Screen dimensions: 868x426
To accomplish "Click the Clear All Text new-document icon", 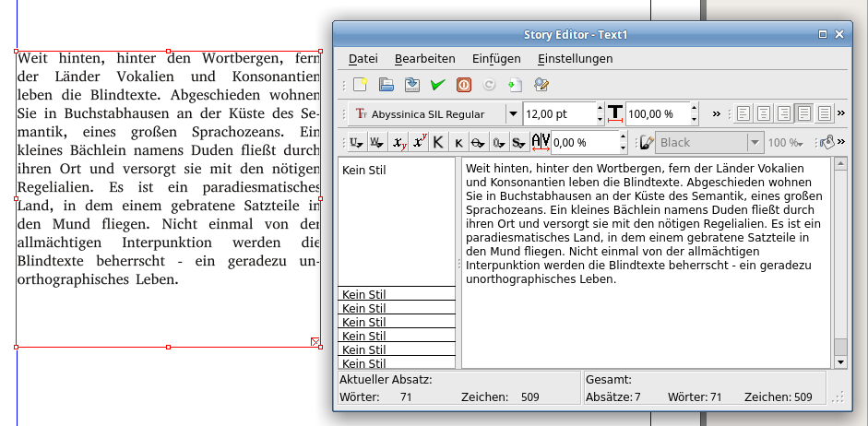I will click(361, 85).
